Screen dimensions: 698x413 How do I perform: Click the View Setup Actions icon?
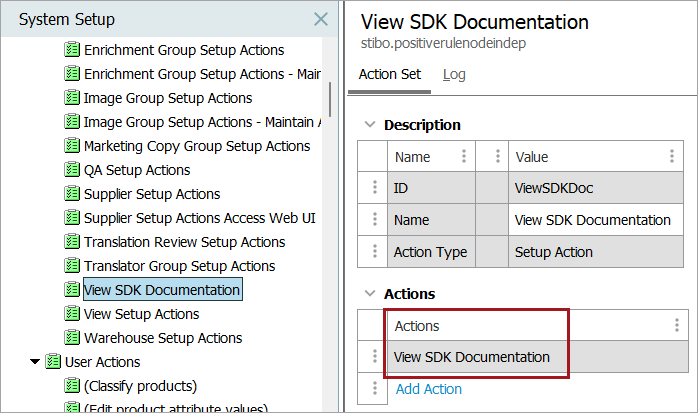(x=72, y=314)
